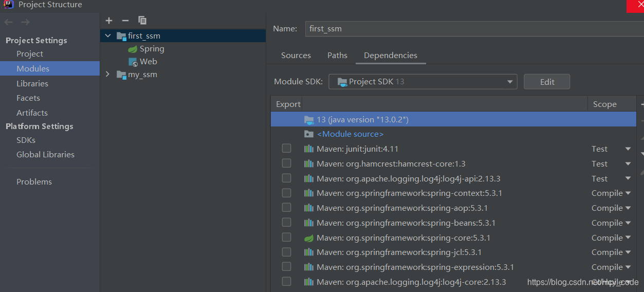This screenshot has height=292, width=644.
Task: Click library icon of log4j-core:2.13.3
Action: [x=309, y=282]
